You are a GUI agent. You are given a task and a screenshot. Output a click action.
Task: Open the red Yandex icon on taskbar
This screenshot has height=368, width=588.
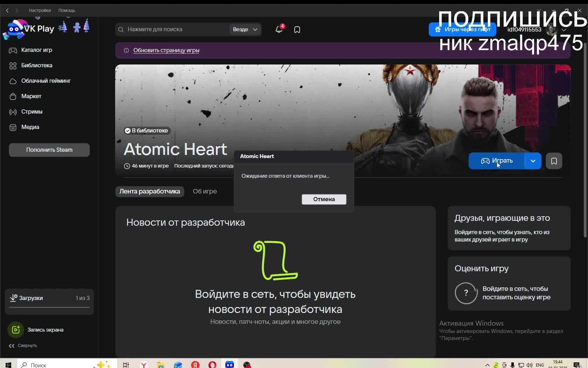(195, 364)
